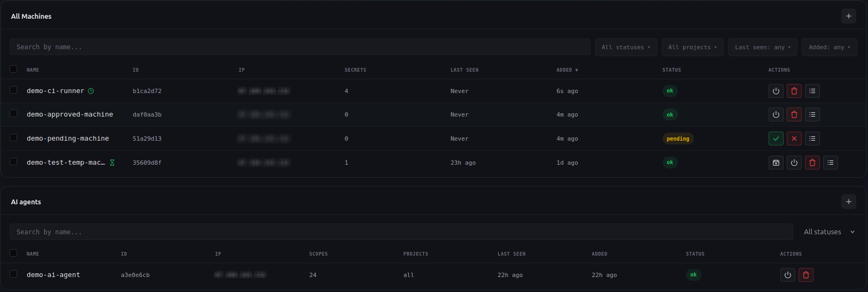Click the machines NAME column header

point(33,70)
